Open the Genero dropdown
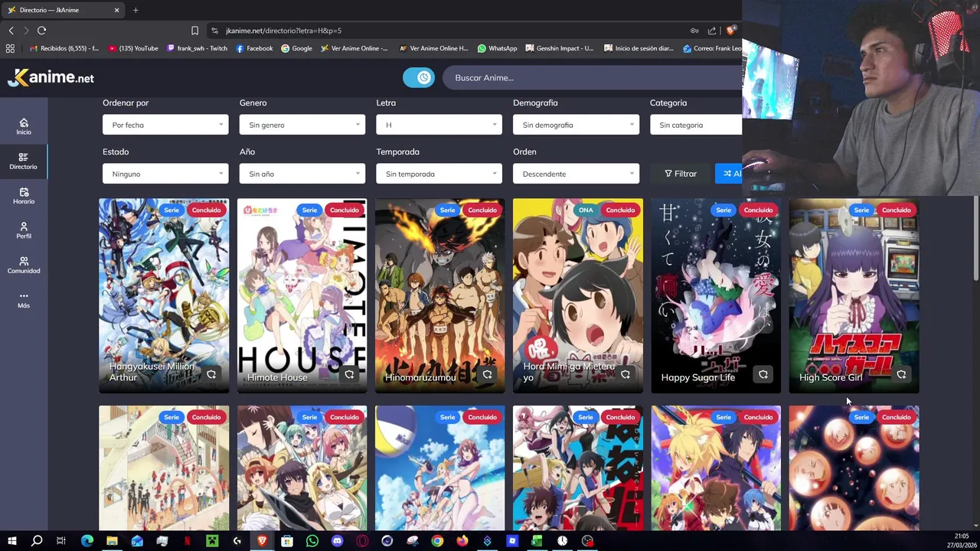The image size is (980, 551). (x=302, y=125)
